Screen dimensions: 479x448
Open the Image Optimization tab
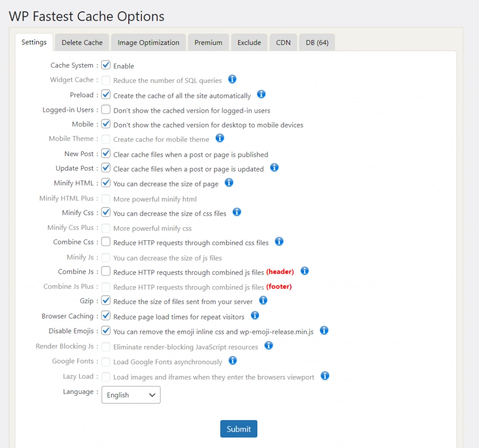148,42
